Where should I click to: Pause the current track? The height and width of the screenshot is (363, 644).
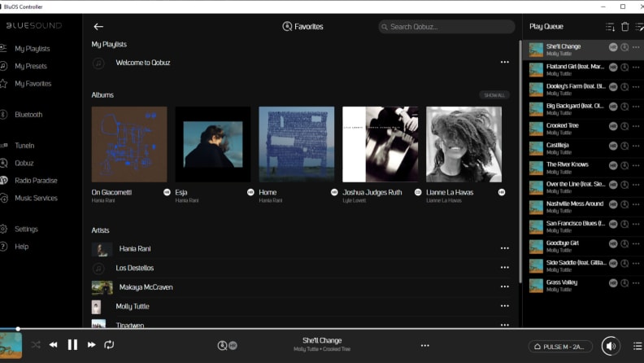pos(72,345)
